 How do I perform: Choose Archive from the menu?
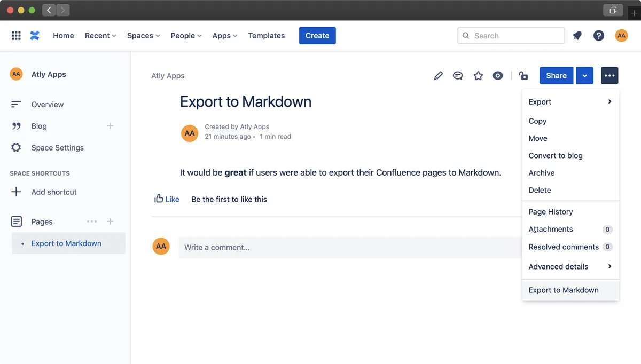[570, 173]
